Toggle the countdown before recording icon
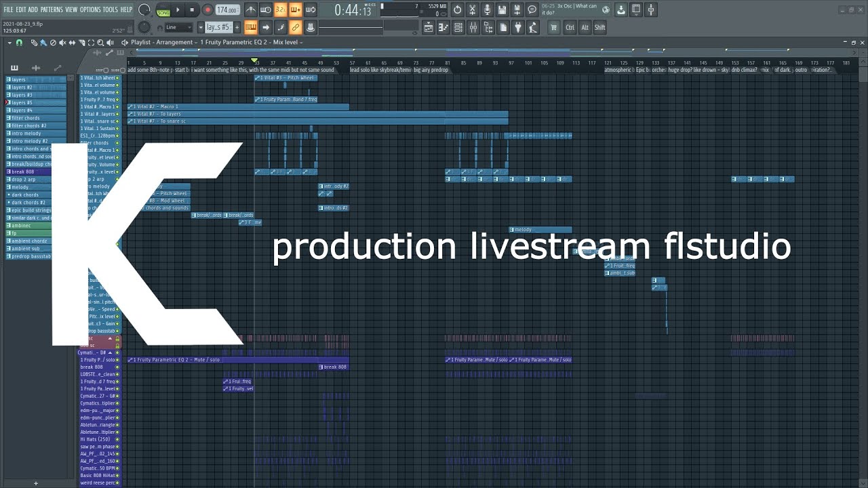The height and width of the screenshot is (488, 868). point(281,9)
